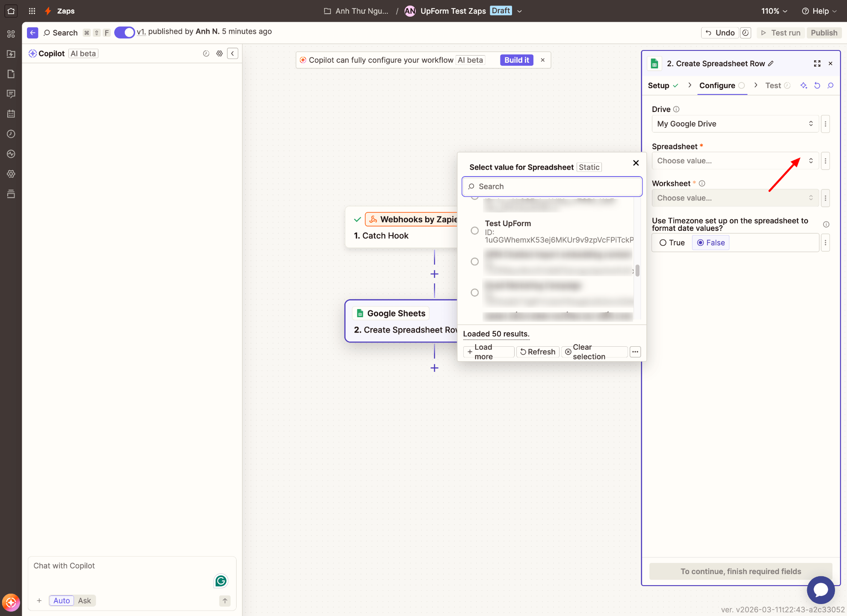Open the Anh Thu Ngu... folder breadcrumb
This screenshot has width=847, height=616.
pos(356,11)
